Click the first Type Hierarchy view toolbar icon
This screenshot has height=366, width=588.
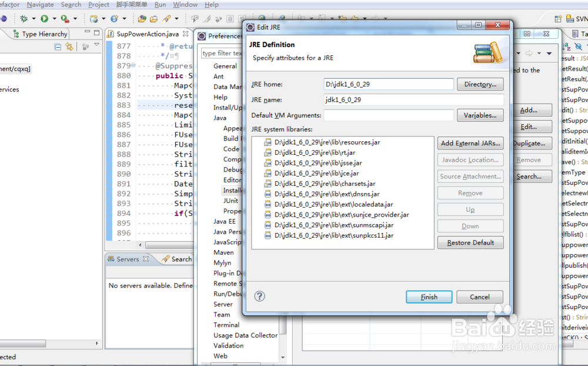(x=58, y=47)
